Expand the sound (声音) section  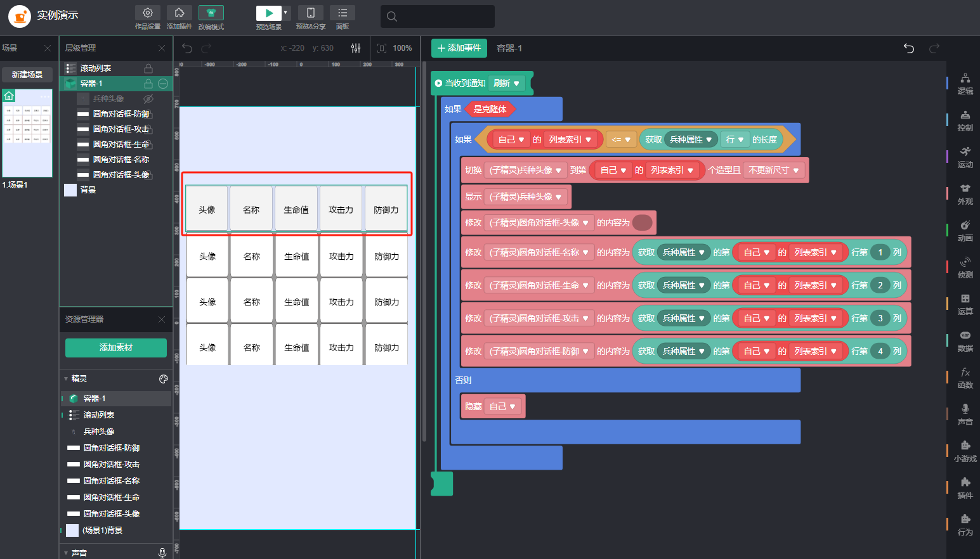point(66,553)
